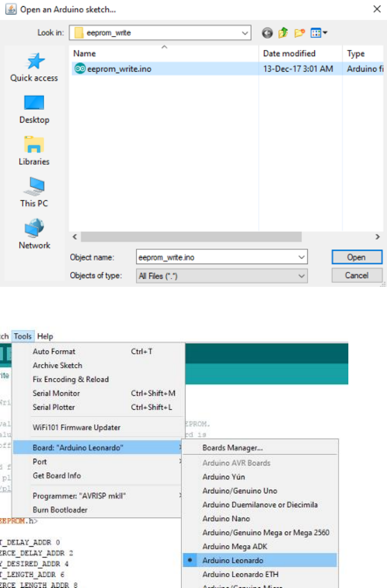Launch WiFi101 Firmware Updater
This screenshot has width=387, height=588.
coord(97,427)
